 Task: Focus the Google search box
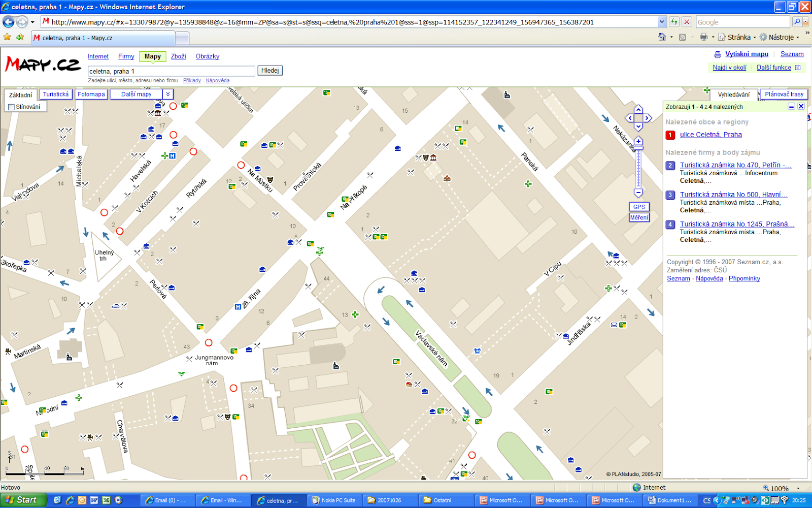tap(742, 22)
